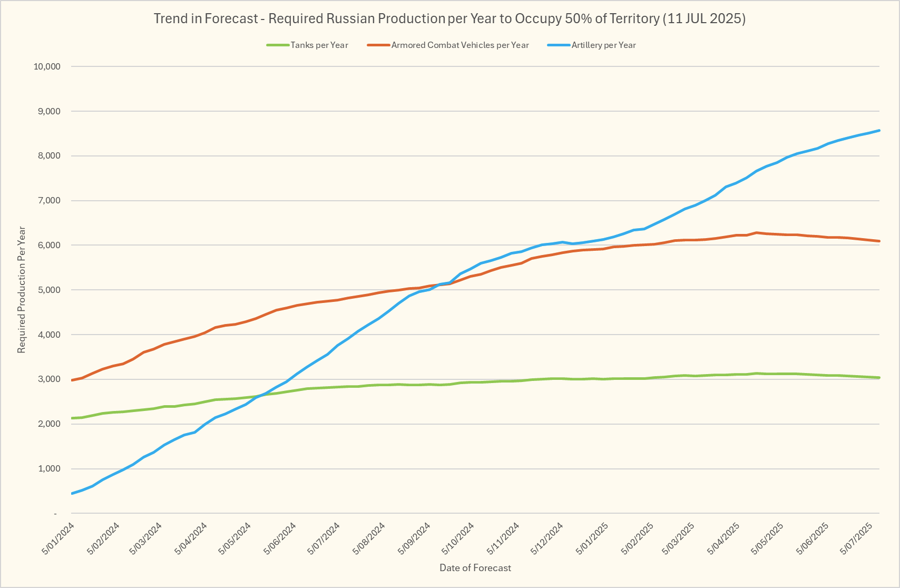Click the 5/05/2025 date label
The width and height of the screenshot is (900, 588).
click(x=766, y=538)
